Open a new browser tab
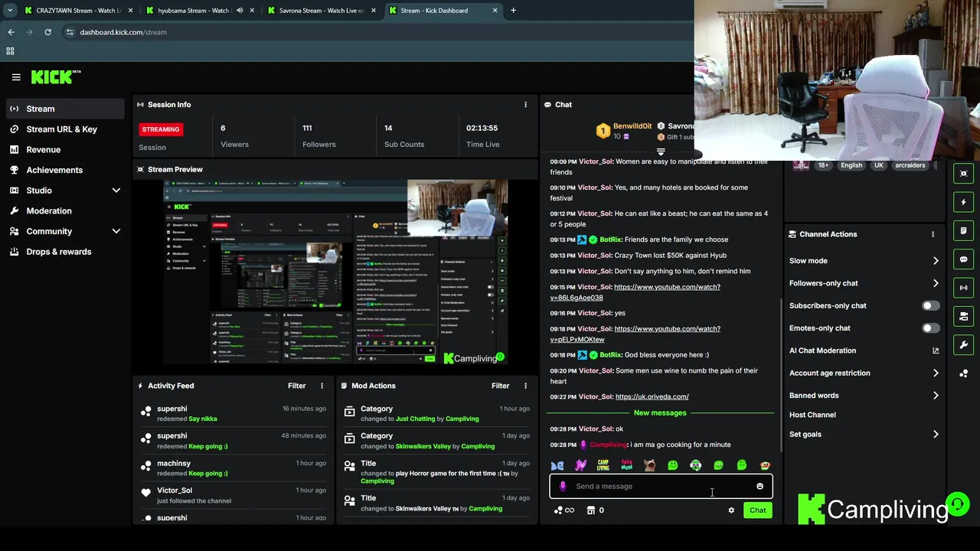Image resolution: width=980 pixels, height=551 pixels. [x=513, y=11]
